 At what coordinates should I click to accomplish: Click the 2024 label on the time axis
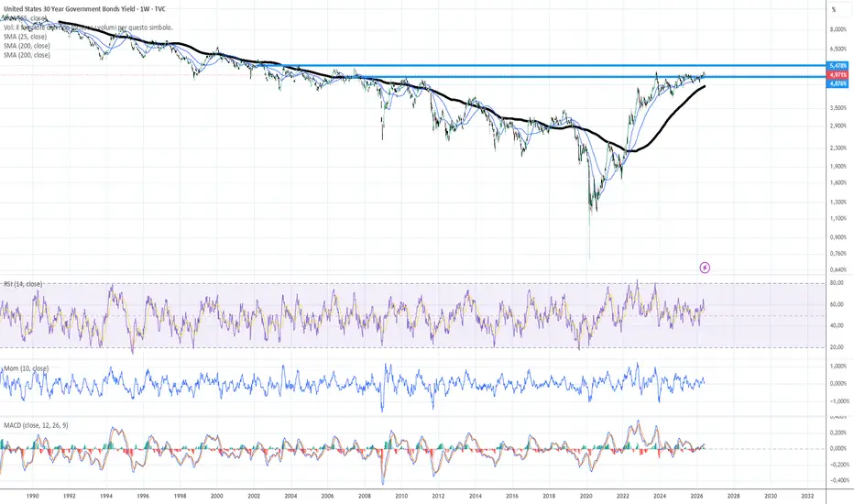[660, 497]
